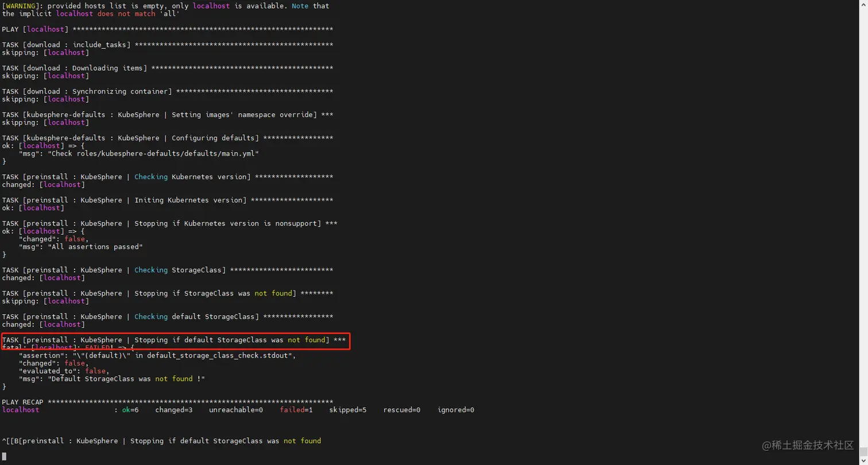Select the 'Checking StorageClass' task line
This screenshot has width=868, height=465.
pyautogui.click(x=168, y=270)
